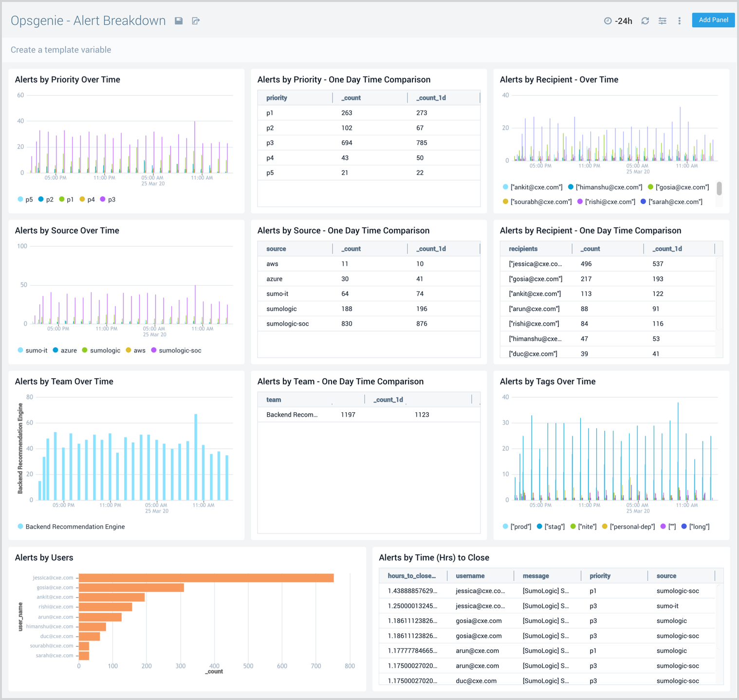
Task: Sort the hours_to_close column header
Action: [x=412, y=575]
